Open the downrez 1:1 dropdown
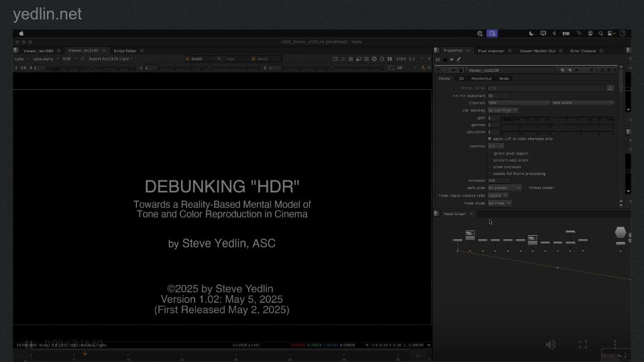644x362 pixels. pos(496,146)
